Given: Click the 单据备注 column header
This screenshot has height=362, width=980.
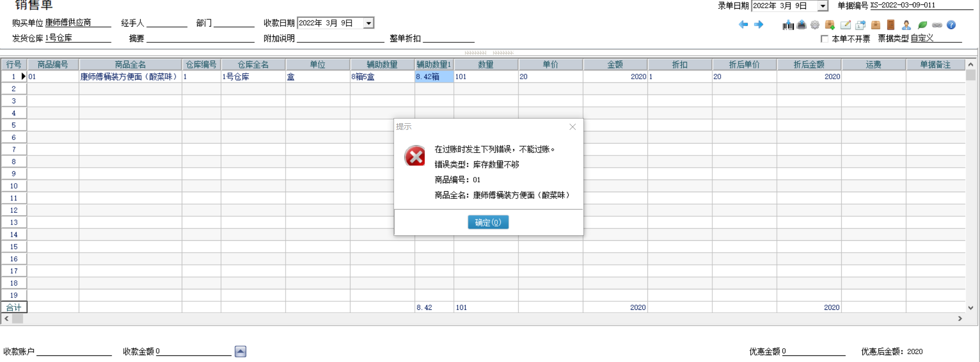Looking at the screenshot, I should pos(935,64).
